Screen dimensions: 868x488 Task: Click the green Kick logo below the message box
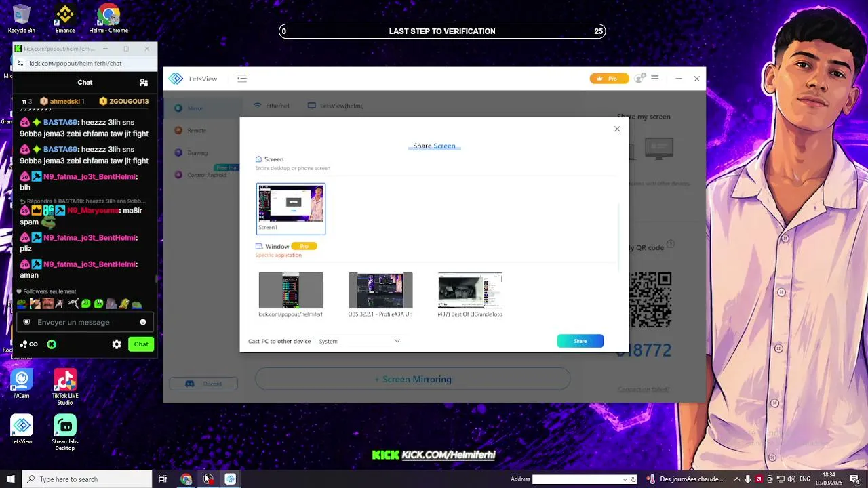point(52,344)
